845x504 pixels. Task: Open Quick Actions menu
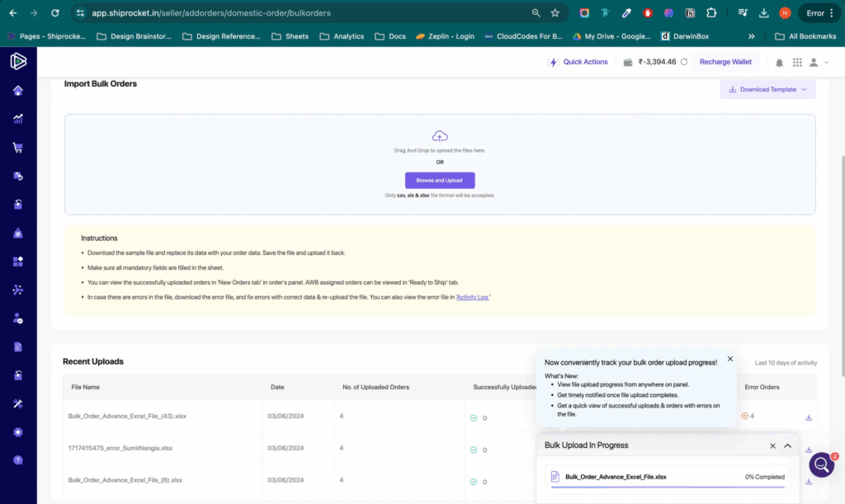pyautogui.click(x=578, y=62)
